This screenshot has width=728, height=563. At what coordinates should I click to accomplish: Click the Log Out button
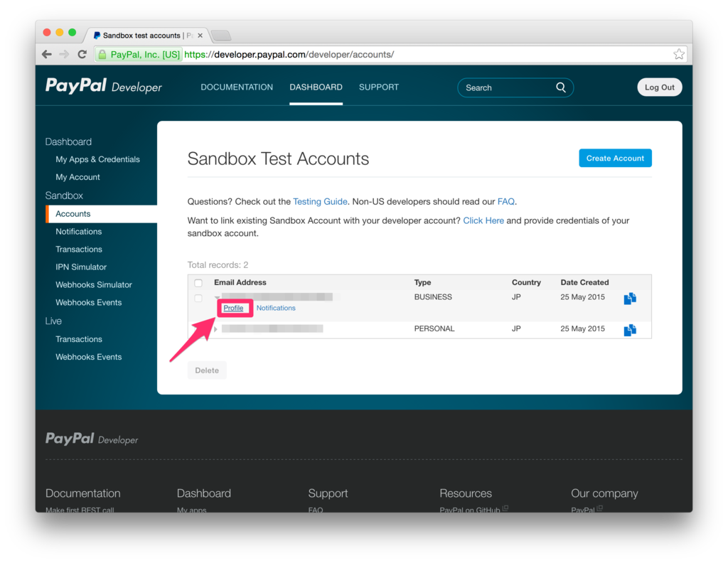(659, 87)
